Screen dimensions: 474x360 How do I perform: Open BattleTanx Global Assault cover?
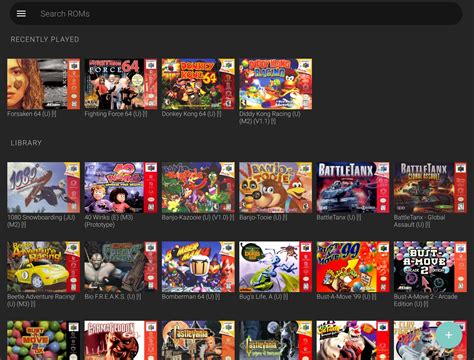tap(430, 188)
